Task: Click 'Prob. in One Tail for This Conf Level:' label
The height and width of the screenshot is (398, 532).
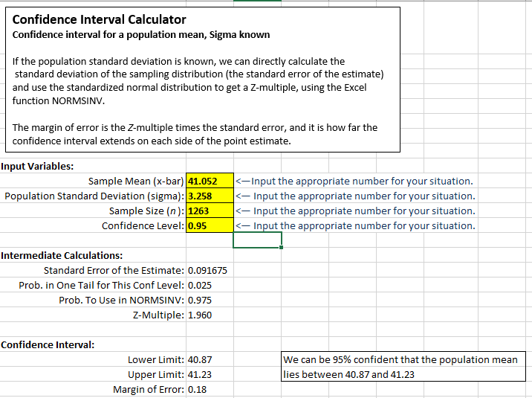Action: tap(102, 285)
